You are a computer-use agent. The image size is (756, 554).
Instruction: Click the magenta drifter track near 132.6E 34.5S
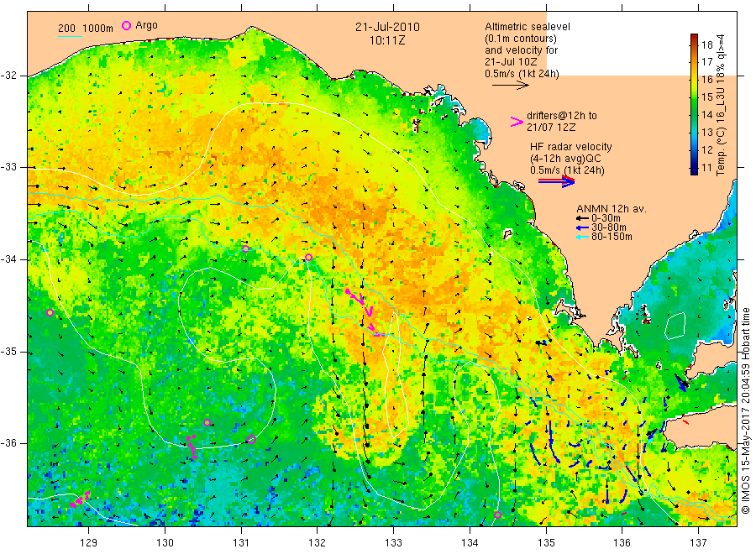365,311
